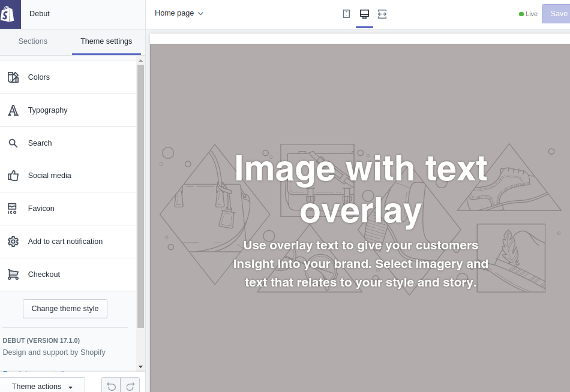Select the Theme settings tab

point(106,41)
